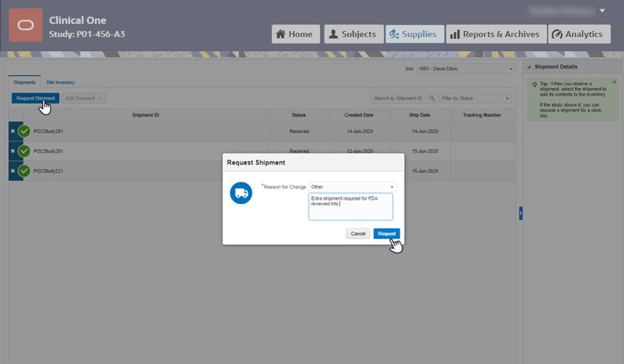
Task: Go to the Subjects section
Action: click(x=354, y=34)
